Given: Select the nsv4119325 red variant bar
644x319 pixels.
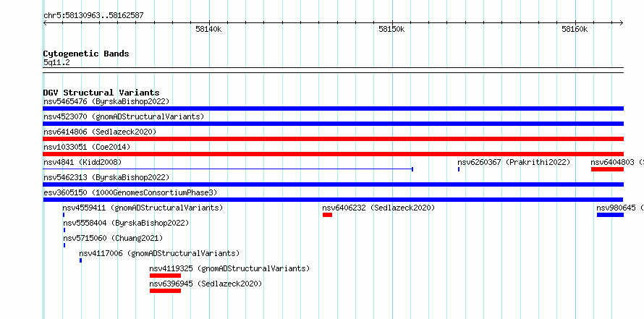Looking at the screenshot, I should [165, 276].
